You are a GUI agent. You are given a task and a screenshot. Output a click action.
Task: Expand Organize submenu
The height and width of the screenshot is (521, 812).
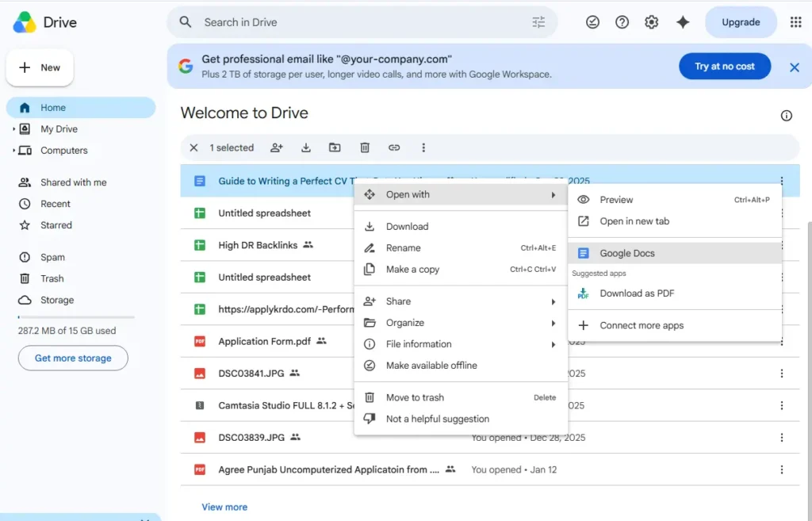pos(461,323)
